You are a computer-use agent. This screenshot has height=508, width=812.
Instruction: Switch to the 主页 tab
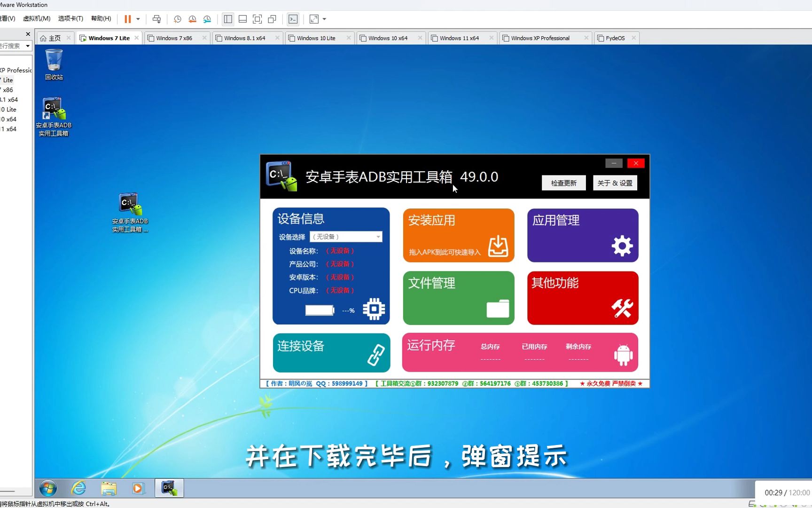[x=55, y=38]
